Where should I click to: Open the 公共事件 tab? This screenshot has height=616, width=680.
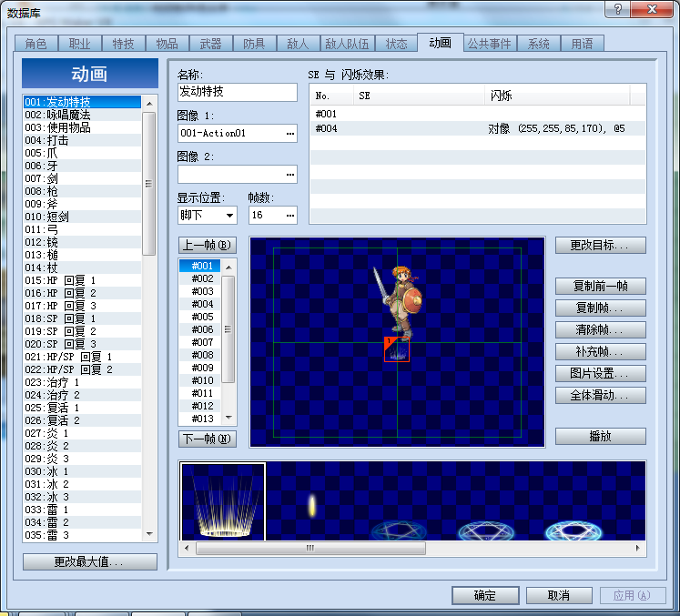tap(489, 44)
